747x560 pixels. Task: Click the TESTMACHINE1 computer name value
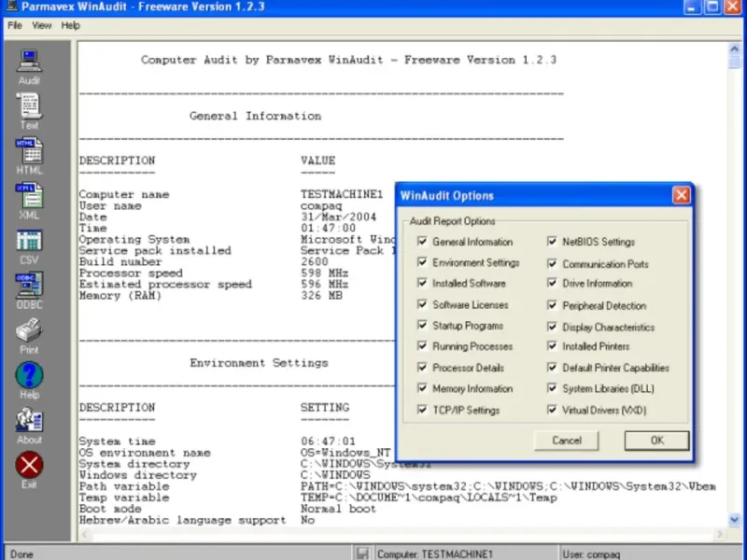coord(342,194)
